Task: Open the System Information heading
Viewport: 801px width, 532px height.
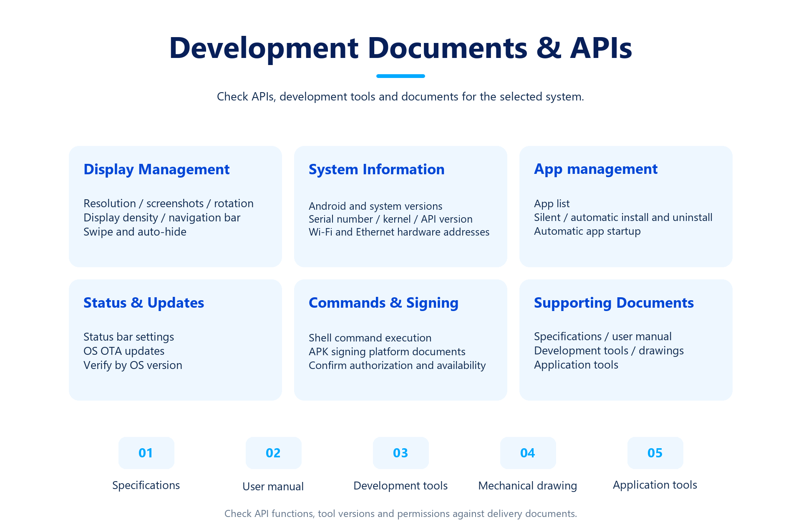Action: [x=376, y=169]
